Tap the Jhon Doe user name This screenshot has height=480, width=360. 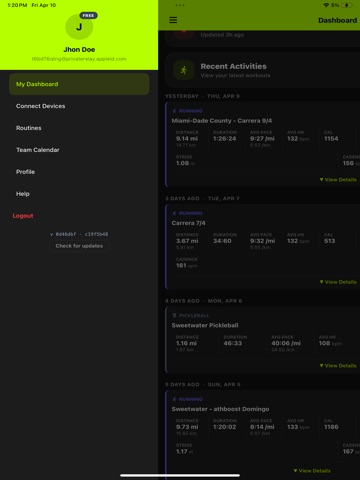(x=79, y=49)
